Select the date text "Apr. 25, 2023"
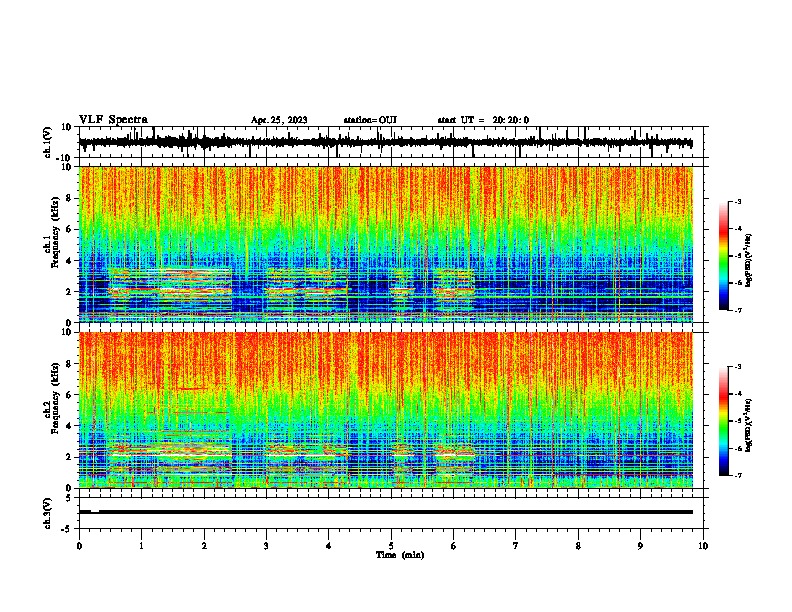792x612 pixels. 279,120
